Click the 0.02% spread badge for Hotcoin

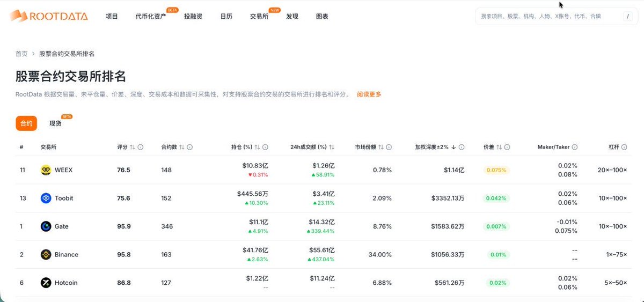(x=498, y=283)
